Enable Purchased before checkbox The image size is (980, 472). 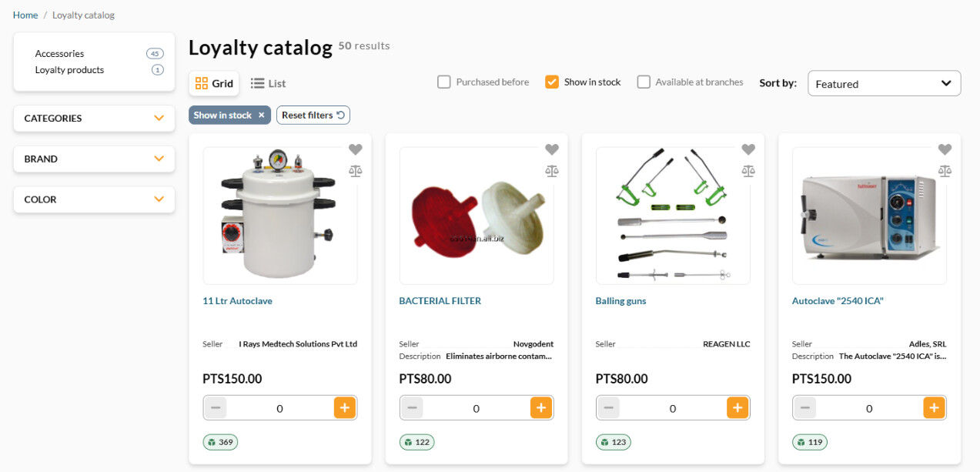tap(444, 82)
